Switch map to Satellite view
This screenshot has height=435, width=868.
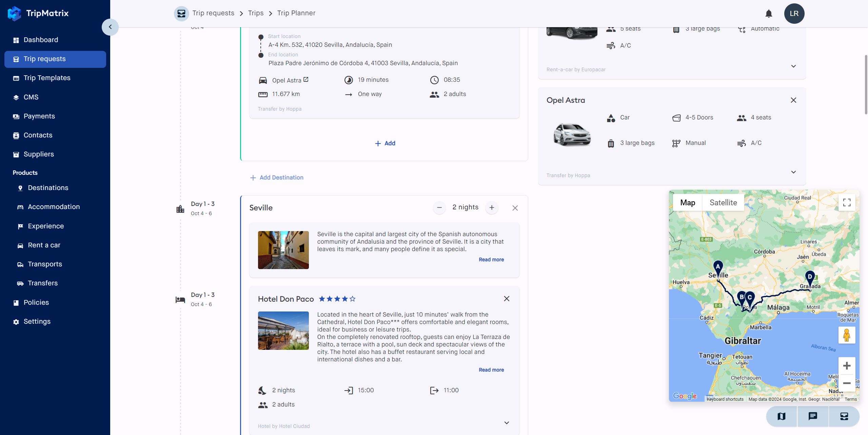point(723,203)
